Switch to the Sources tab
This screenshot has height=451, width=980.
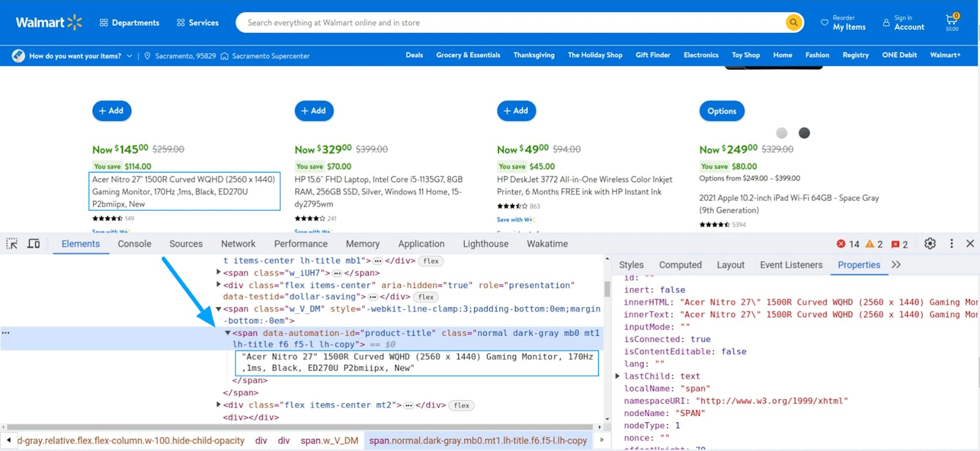[186, 244]
